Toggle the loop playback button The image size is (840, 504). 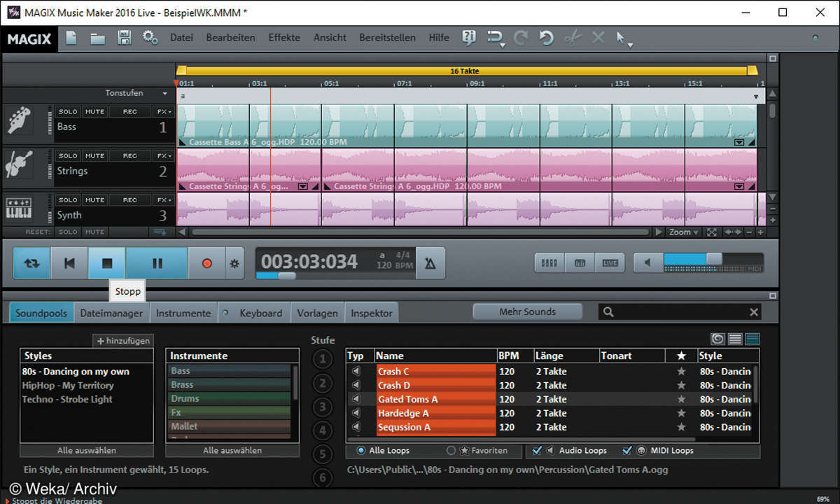point(32,263)
